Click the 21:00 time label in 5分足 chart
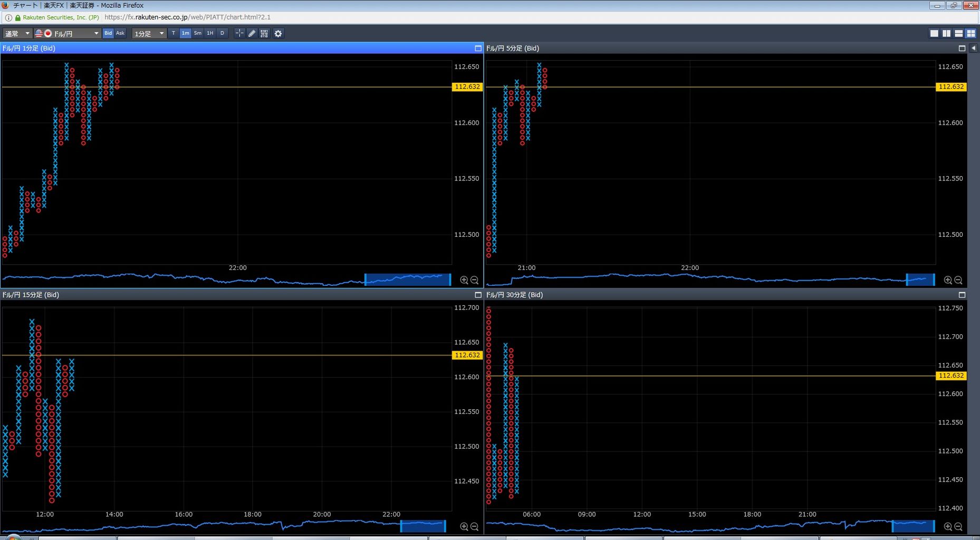This screenshot has height=540, width=980. [526, 267]
